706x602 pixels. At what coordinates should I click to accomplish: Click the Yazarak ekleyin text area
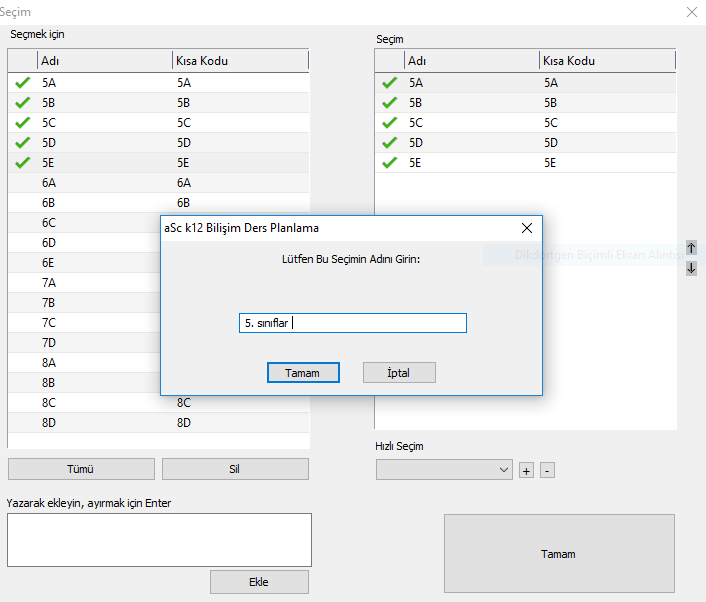click(159, 540)
